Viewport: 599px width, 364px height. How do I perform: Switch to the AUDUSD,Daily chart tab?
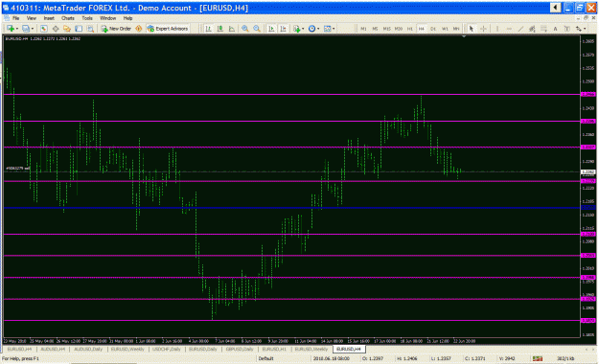pos(88,349)
